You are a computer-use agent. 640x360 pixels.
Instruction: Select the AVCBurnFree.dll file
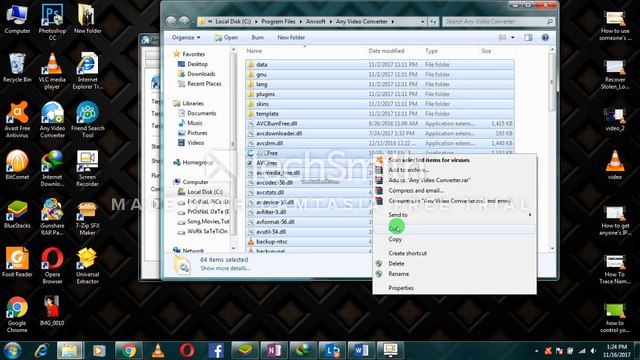pyautogui.click(x=380, y=123)
